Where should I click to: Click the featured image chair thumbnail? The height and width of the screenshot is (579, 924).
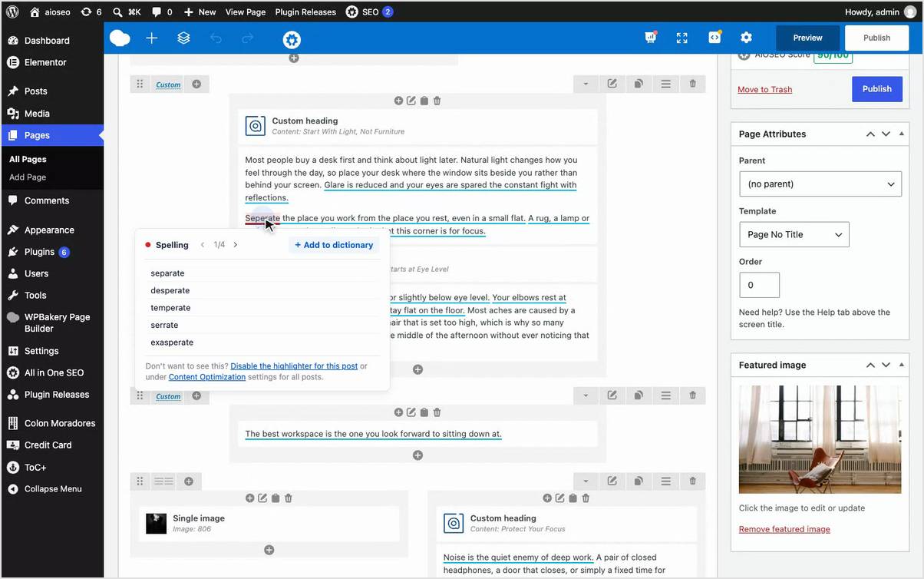tap(820, 439)
